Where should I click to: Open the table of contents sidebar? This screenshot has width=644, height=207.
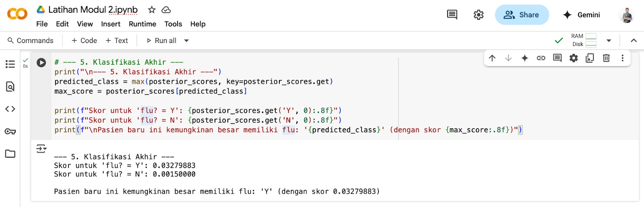[10, 64]
